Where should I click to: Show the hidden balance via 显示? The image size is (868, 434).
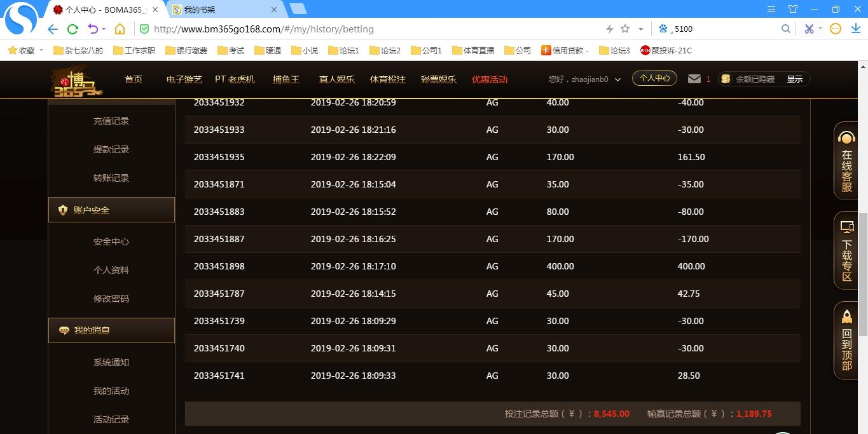795,79
